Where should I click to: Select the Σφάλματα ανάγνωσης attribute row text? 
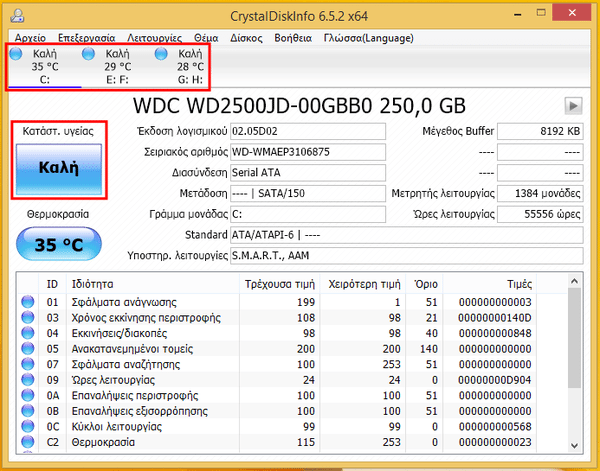coord(124,302)
